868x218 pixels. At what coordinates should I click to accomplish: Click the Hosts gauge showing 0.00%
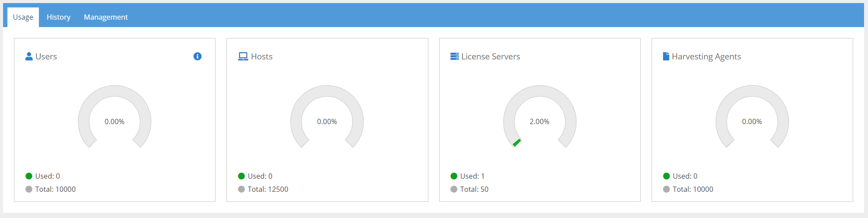[x=327, y=117]
